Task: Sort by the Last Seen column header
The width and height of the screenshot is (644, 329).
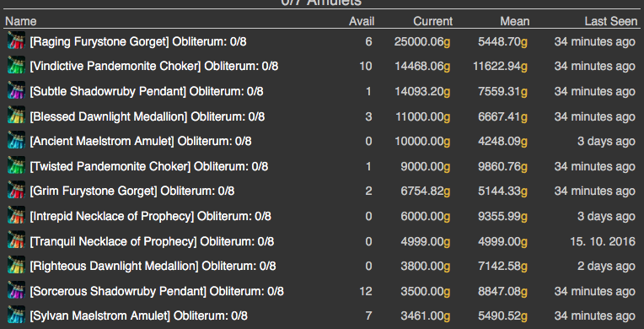Action: pyautogui.click(x=611, y=21)
